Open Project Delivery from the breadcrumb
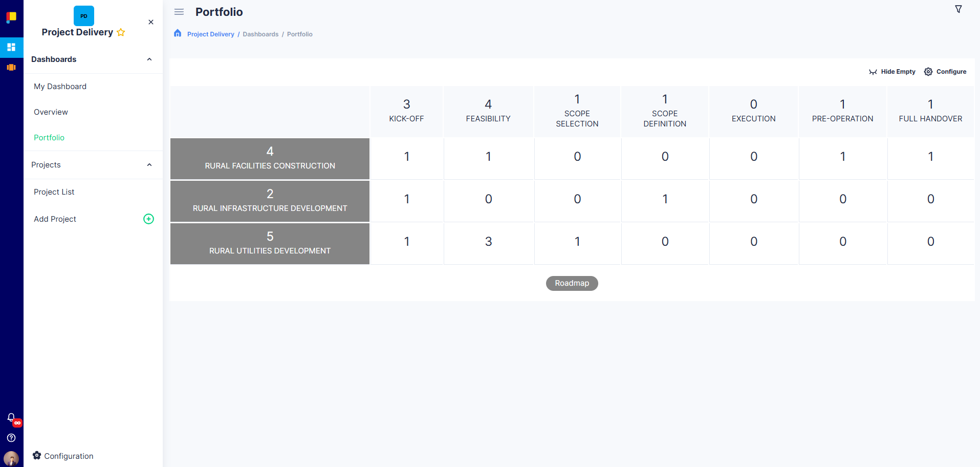Screen dimensions: 980x467 (x=210, y=34)
